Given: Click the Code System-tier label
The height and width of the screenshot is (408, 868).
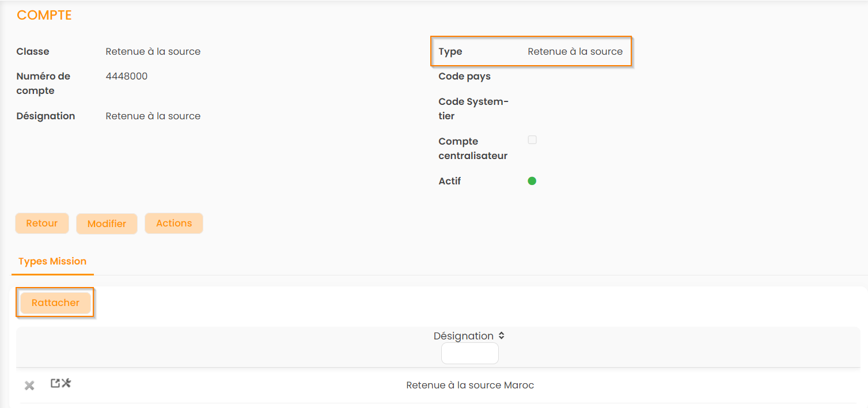Looking at the screenshot, I should pyautogui.click(x=473, y=109).
